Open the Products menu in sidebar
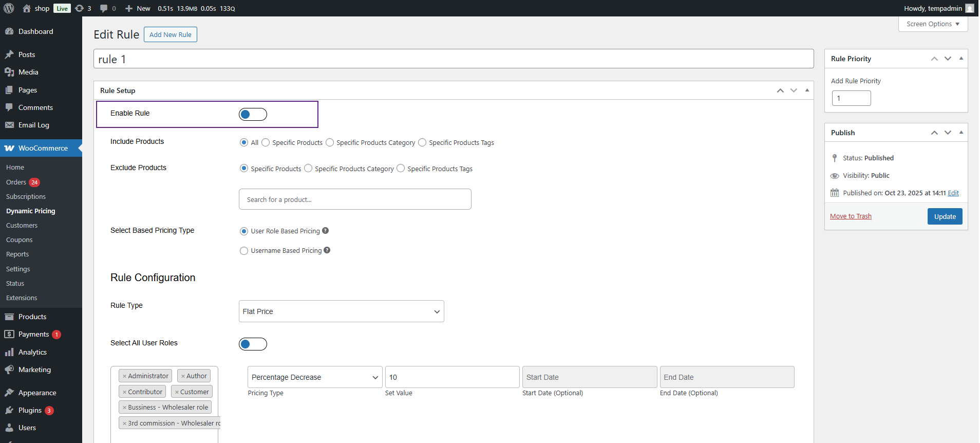 point(32,317)
